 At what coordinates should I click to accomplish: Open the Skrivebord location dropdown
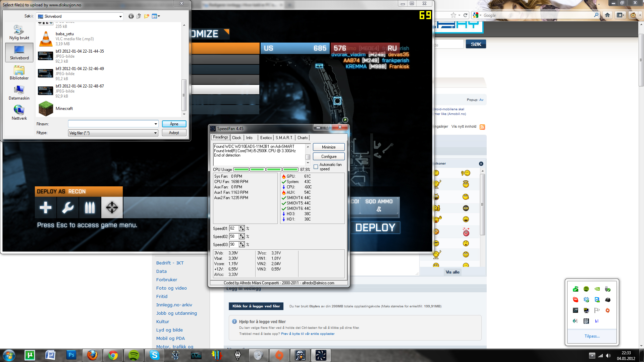click(x=80, y=16)
